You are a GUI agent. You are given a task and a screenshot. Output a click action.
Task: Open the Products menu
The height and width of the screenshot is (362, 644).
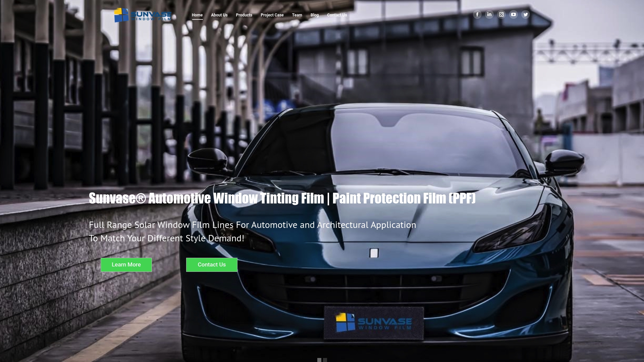click(x=244, y=15)
